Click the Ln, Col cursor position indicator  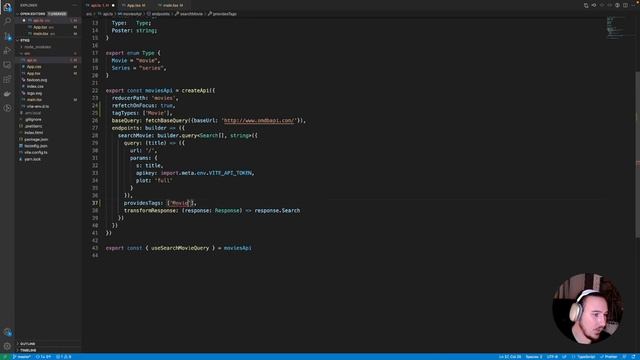point(510,357)
